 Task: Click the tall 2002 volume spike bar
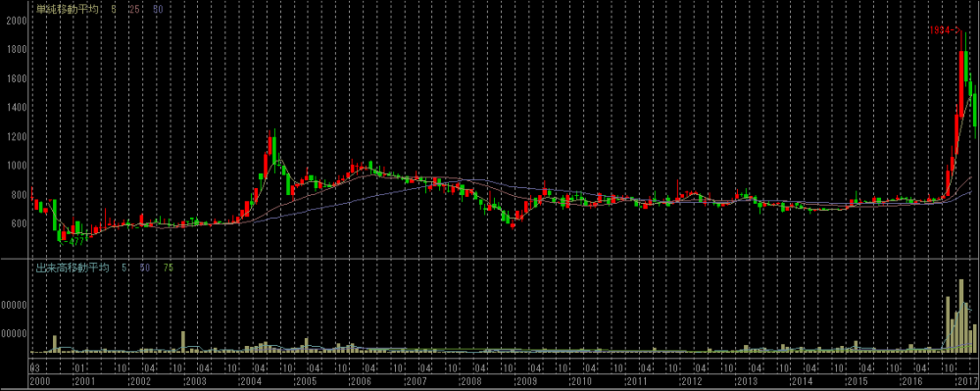[x=183, y=342]
